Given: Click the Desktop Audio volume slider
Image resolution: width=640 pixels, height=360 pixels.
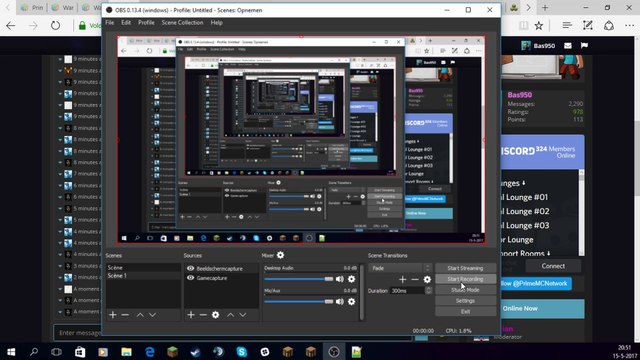Looking at the screenshot, I should point(299,279).
